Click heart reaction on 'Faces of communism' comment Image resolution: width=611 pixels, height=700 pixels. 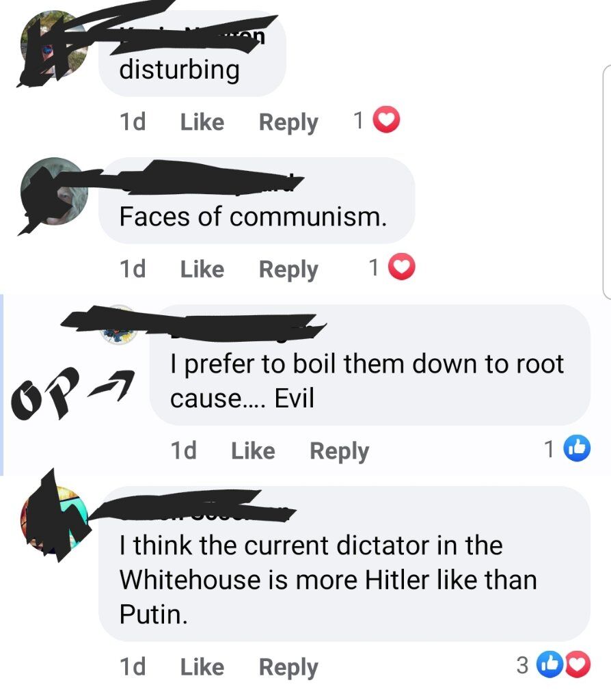coord(402,267)
